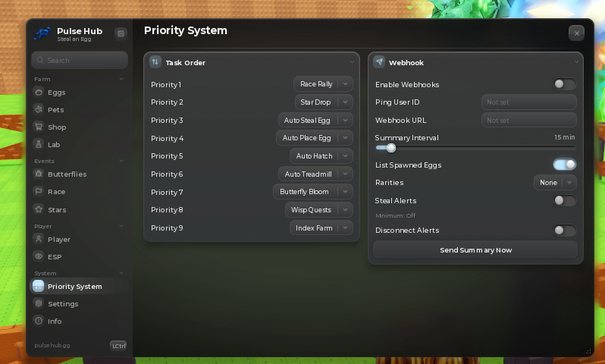Click the Webhook paper plane icon
This screenshot has width=605, height=364.
[379, 61]
